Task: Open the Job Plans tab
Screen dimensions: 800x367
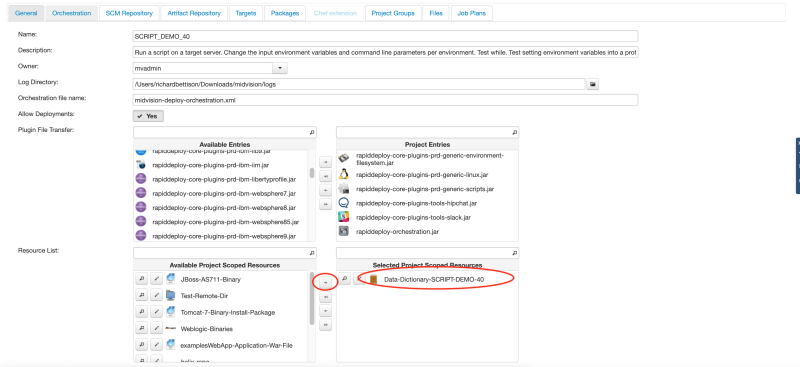Action: pyautogui.click(x=472, y=13)
